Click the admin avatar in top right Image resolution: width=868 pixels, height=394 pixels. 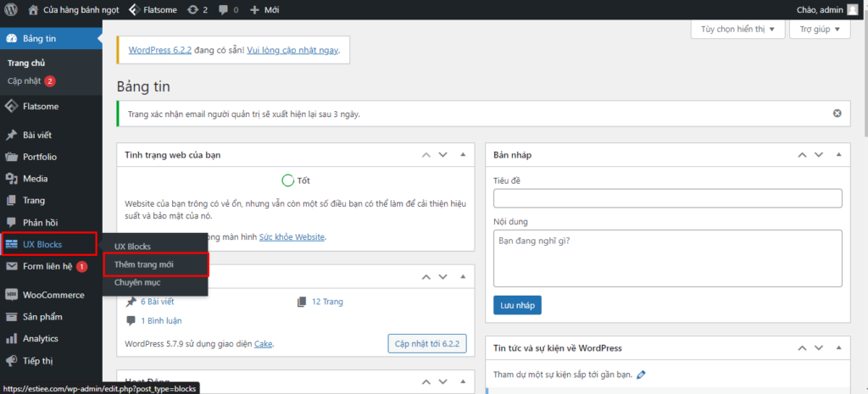[x=852, y=10]
